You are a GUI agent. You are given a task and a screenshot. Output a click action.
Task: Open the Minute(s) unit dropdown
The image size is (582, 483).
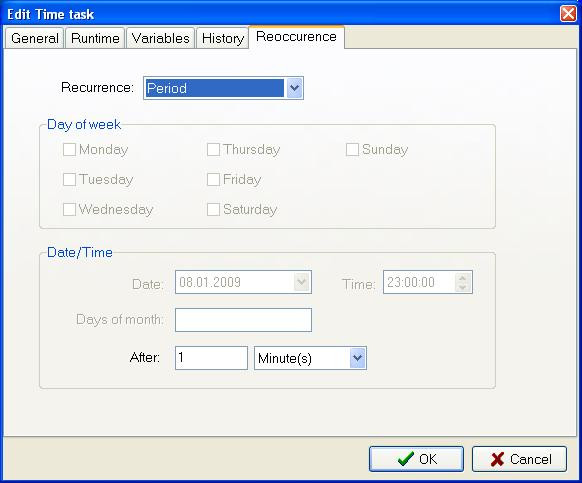coord(310,358)
